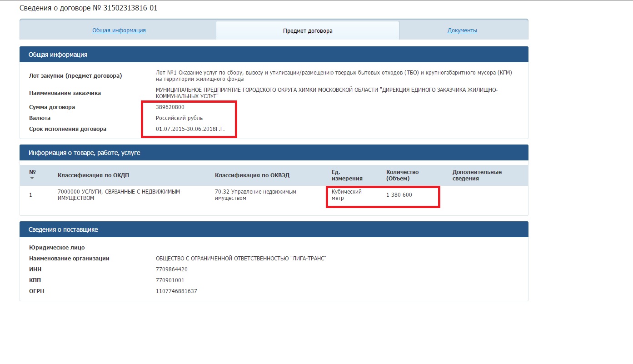Click the ОГРН value 1107746881637

pos(176,291)
